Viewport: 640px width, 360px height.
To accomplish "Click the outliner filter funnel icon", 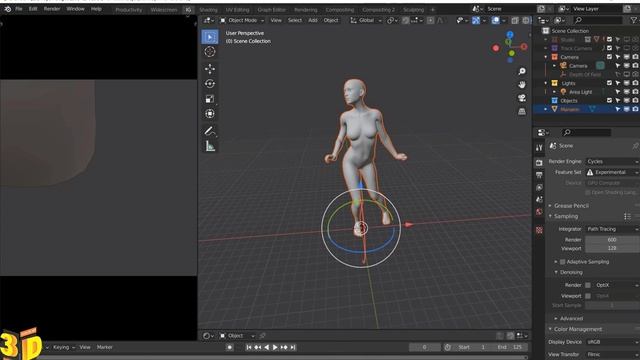I will [634, 20].
